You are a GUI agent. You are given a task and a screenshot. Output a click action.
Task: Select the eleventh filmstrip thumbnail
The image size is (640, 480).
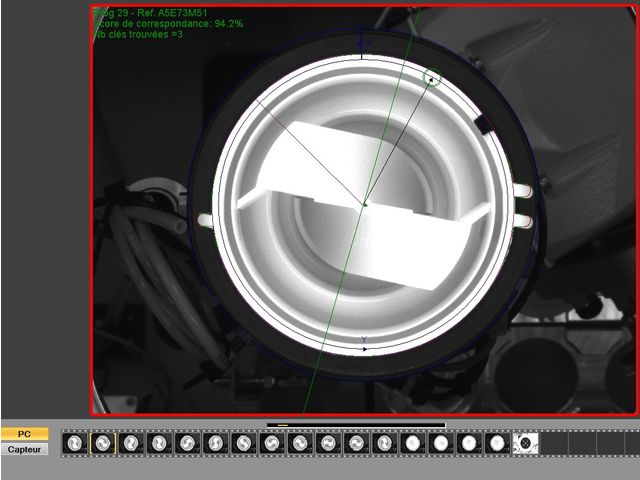point(354,443)
